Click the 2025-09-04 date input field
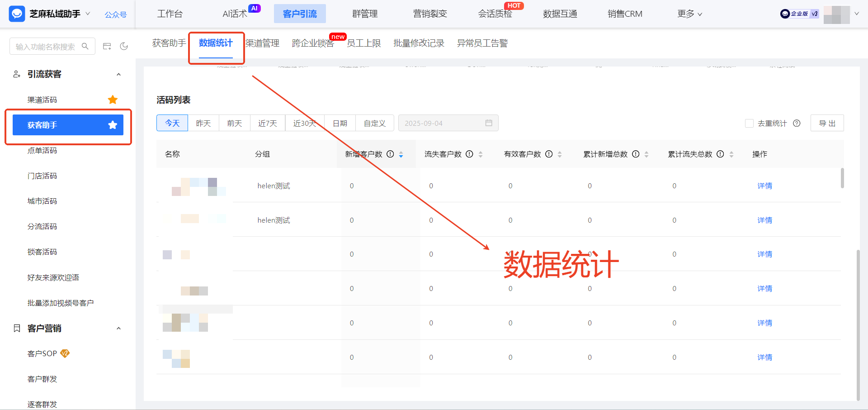868x410 pixels. tap(448, 123)
